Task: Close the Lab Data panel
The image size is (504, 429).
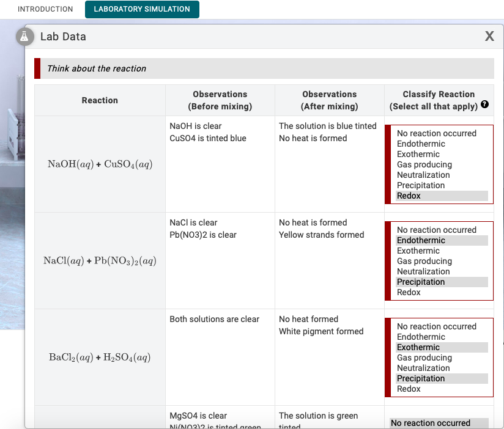Action: (489, 36)
